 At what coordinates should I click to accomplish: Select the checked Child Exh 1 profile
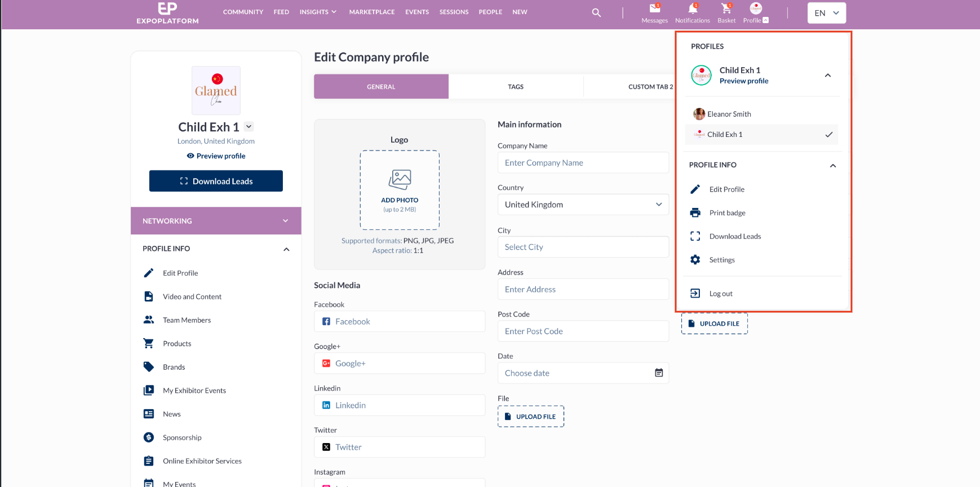761,134
